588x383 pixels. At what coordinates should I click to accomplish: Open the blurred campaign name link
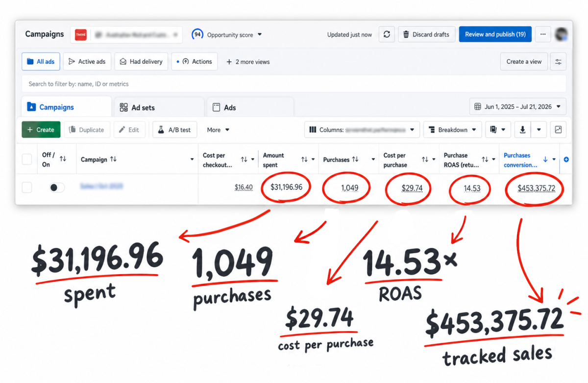pyautogui.click(x=101, y=187)
